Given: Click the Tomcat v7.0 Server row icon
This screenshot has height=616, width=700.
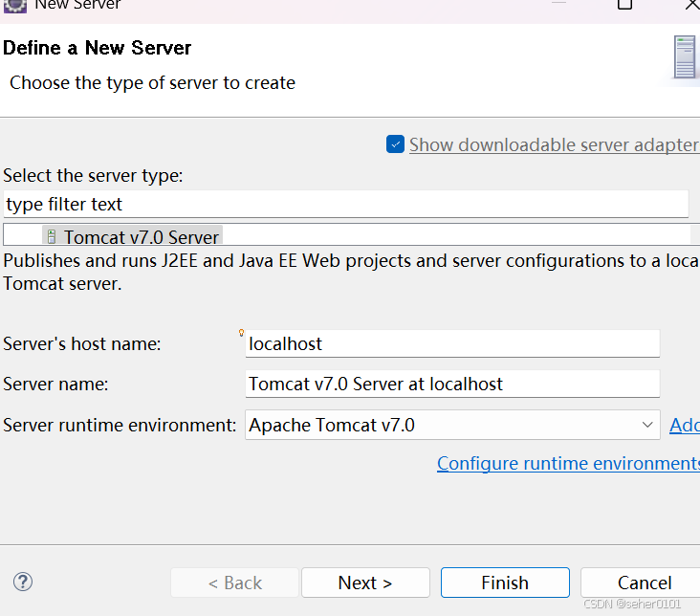Looking at the screenshot, I should click(52, 237).
